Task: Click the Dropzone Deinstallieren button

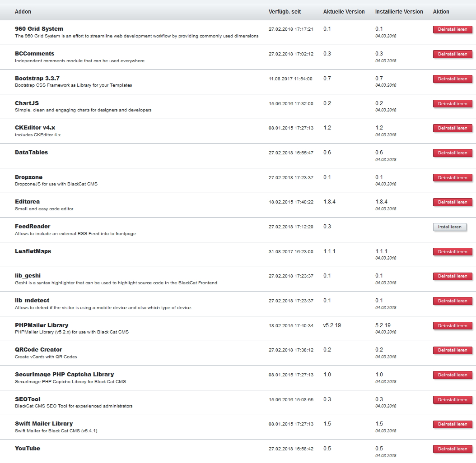Action: click(453, 178)
